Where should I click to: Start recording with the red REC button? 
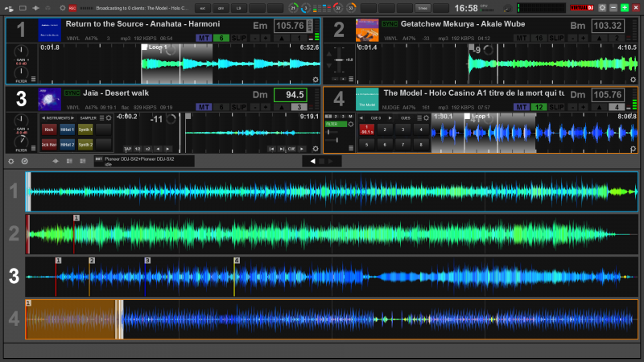[72, 8]
